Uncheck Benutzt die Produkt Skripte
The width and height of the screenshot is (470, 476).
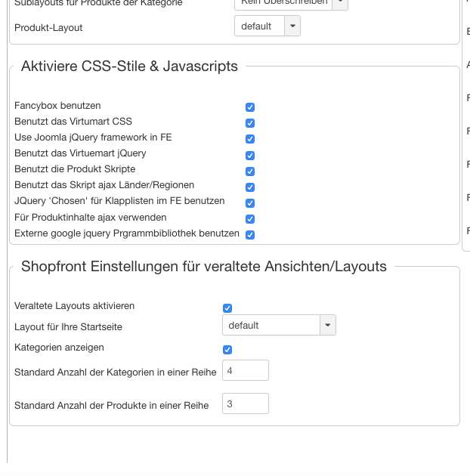point(250,171)
